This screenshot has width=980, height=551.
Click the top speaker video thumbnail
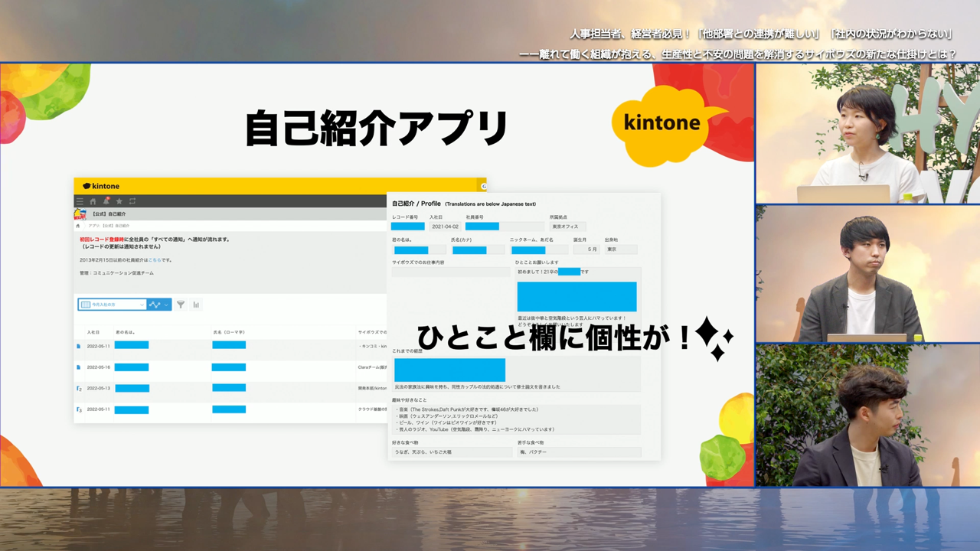point(868,133)
